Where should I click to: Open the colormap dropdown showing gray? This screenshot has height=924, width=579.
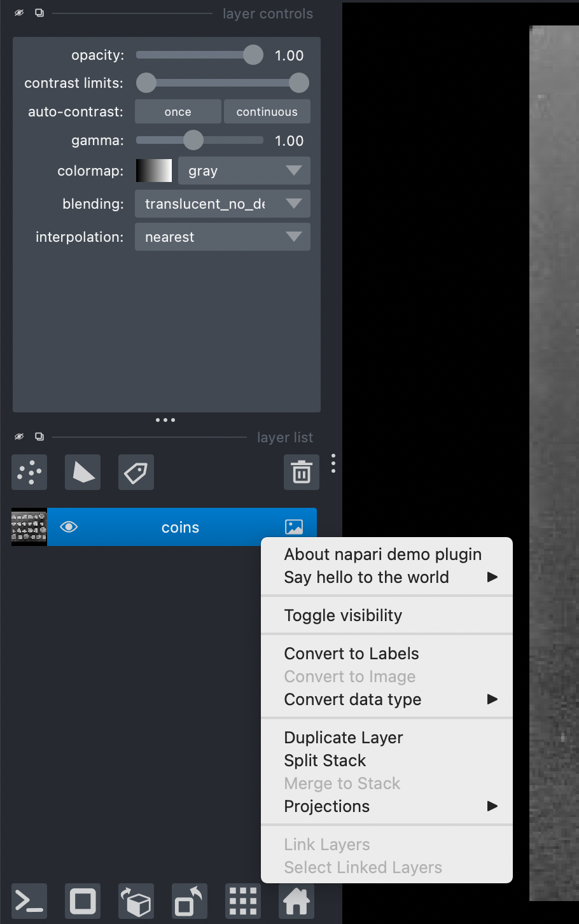(244, 171)
